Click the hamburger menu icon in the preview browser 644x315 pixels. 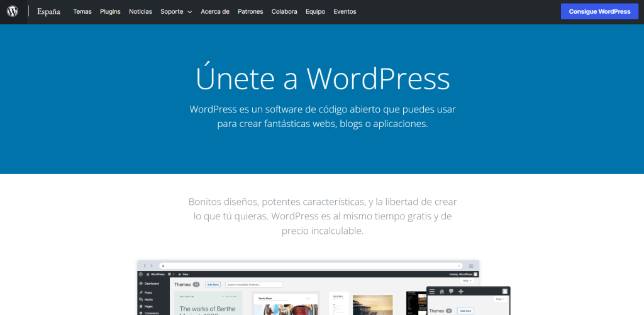click(x=471, y=266)
